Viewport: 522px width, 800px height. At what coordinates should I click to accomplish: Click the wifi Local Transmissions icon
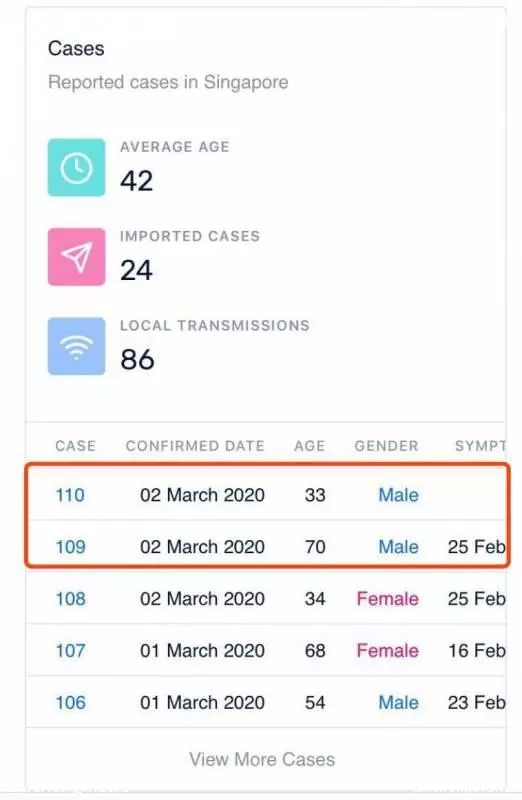77,346
